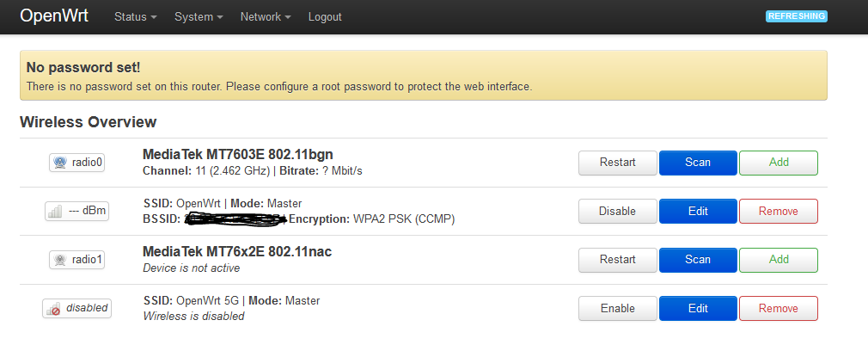The image size is (868, 351).
Task: Restart the MT7603E radio0 device
Action: pos(618,163)
